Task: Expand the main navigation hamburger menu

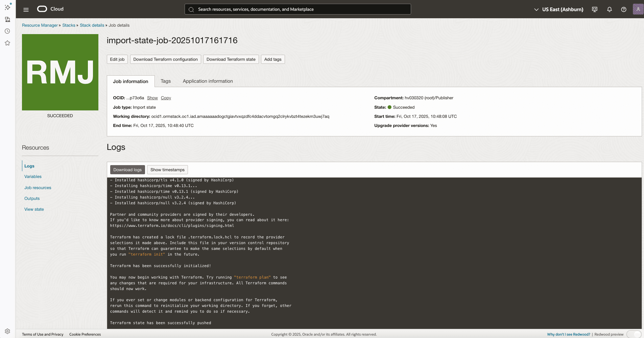Action: [26, 9]
